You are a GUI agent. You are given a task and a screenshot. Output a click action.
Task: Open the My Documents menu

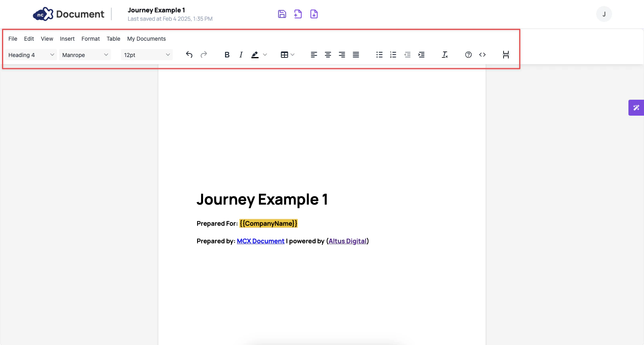[x=146, y=39]
